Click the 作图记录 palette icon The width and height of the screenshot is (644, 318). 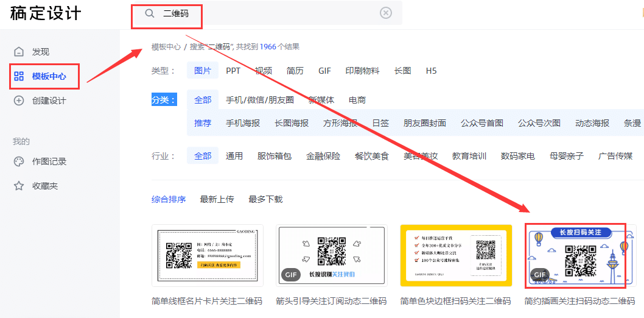(19, 161)
